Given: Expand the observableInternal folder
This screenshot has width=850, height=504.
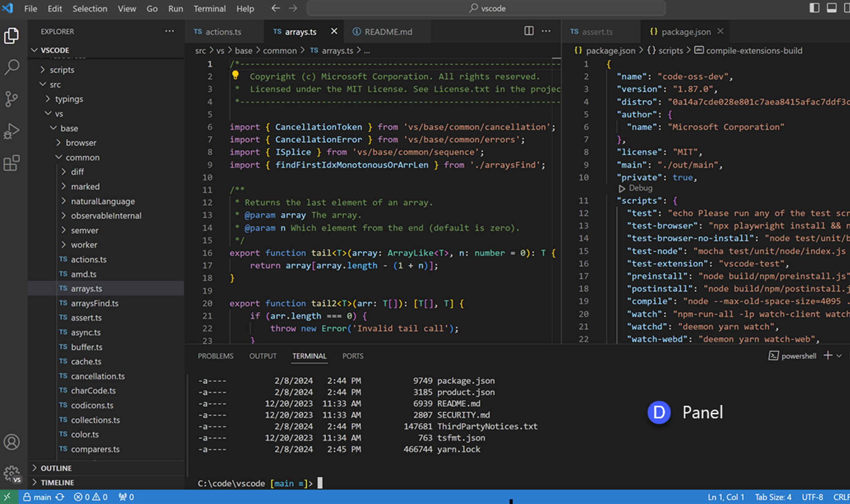Looking at the screenshot, I should [x=106, y=216].
